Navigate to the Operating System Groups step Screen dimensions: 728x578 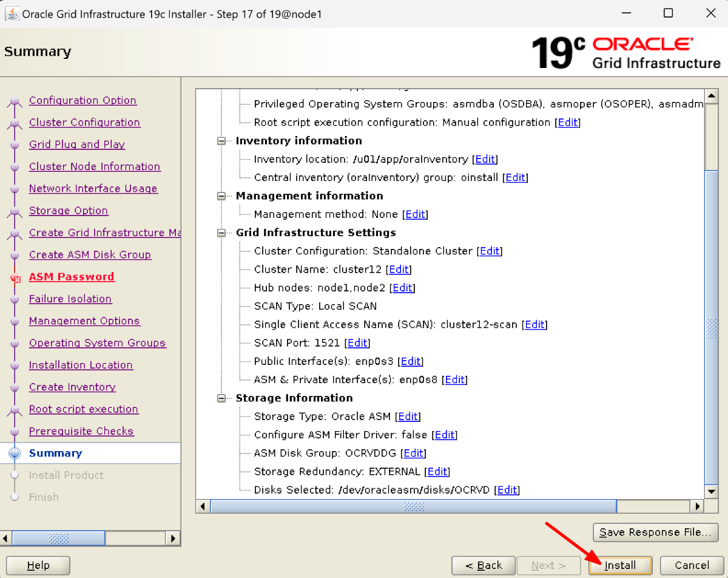[x=97, y=343]
